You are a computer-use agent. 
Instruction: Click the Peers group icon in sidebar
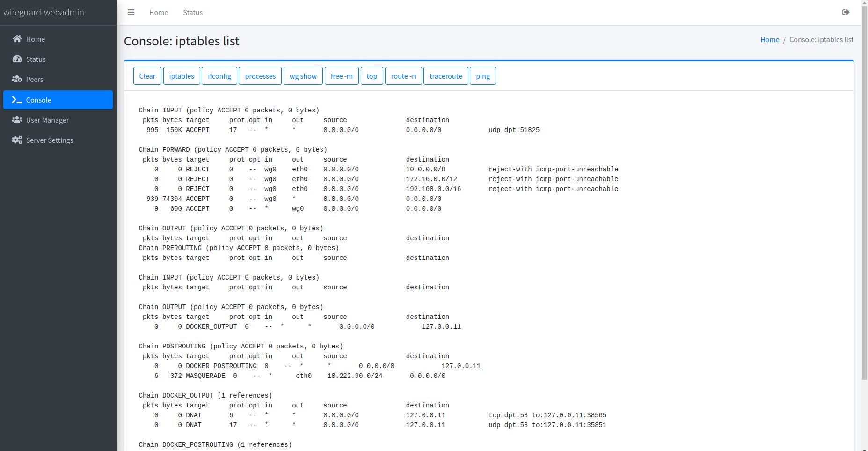coord(17,79)
